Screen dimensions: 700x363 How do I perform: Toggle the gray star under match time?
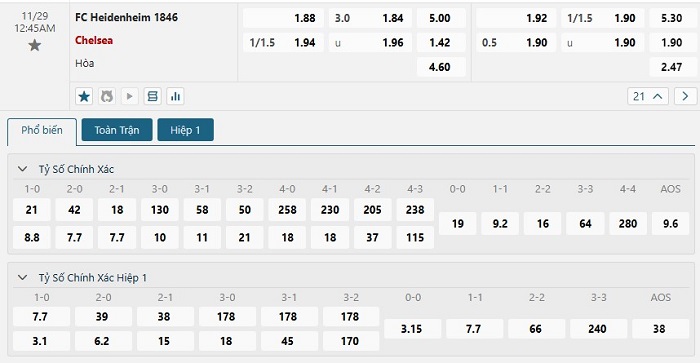point(34,45)
